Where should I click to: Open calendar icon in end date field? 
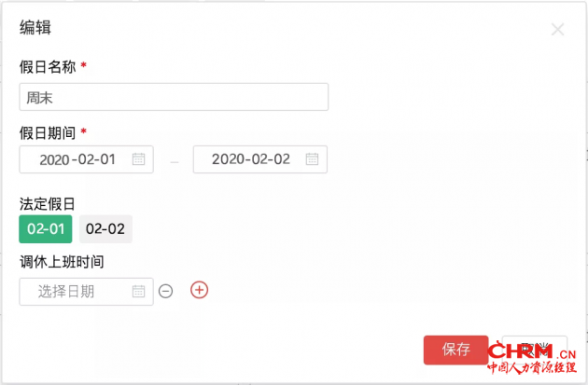click(312, 159)
